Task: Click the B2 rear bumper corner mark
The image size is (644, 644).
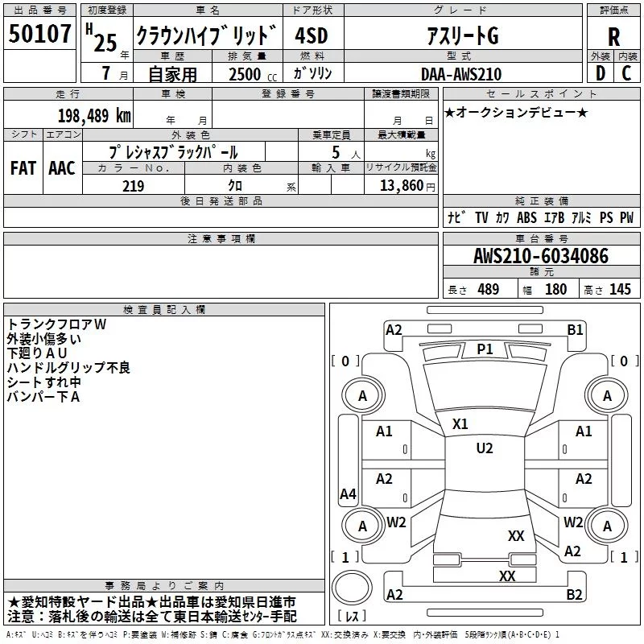Action: tap(574, 595)
